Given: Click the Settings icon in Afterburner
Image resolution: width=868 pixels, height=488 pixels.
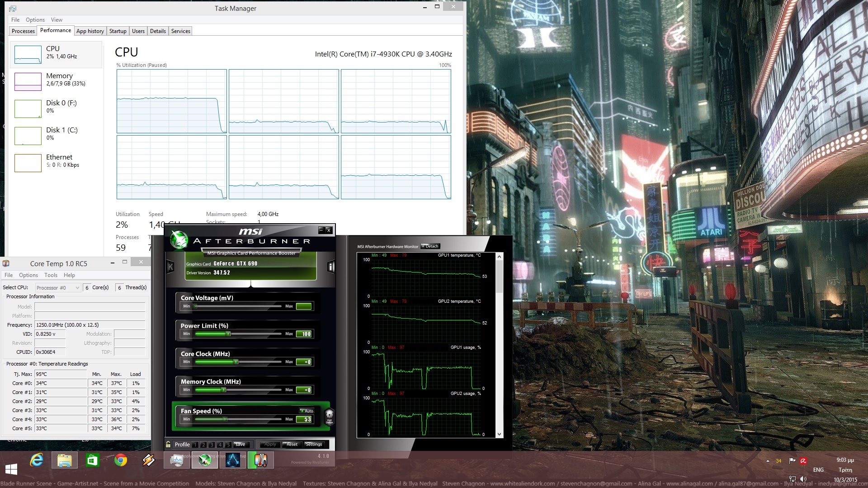Looking at the screenshot, I should click(314, 444).
